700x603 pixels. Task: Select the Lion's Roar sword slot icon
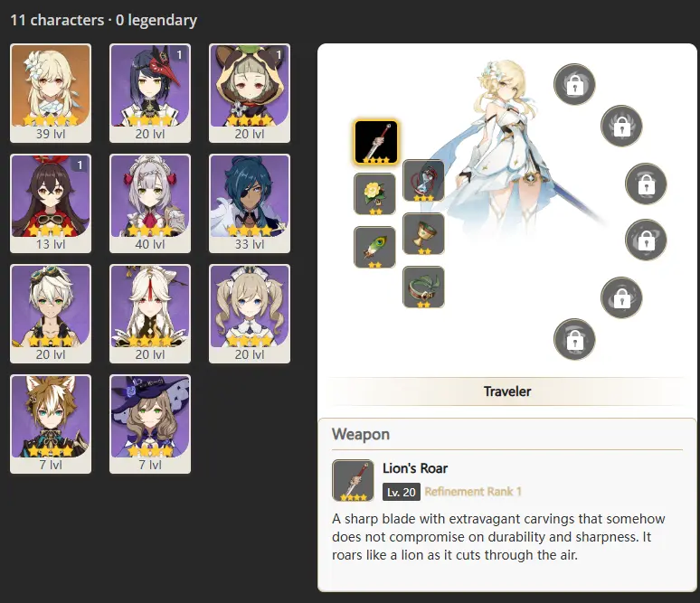376,142
